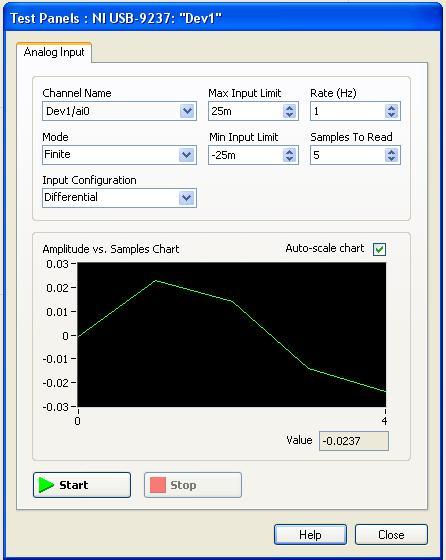Click the -0.01 Y-axis label on chart

click(x=55, y=359)
